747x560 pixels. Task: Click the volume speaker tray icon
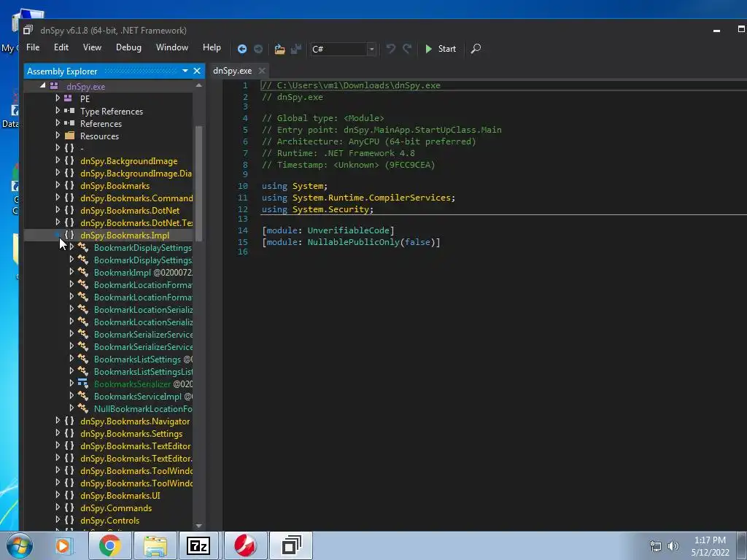673,546
